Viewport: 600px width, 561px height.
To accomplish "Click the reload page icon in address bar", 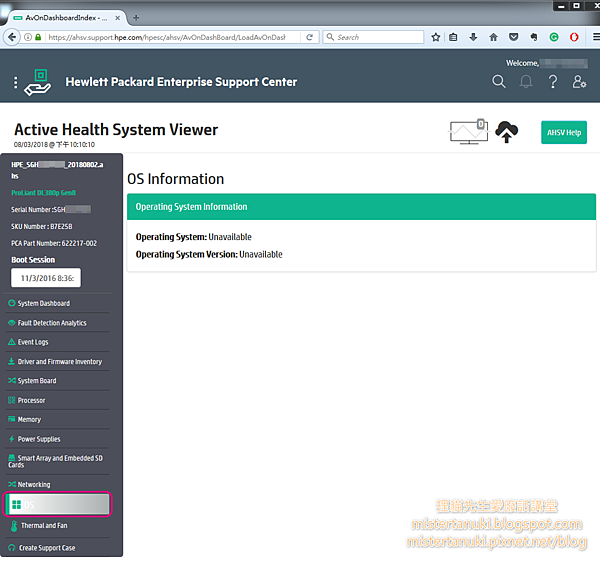I will coord(310,37).
